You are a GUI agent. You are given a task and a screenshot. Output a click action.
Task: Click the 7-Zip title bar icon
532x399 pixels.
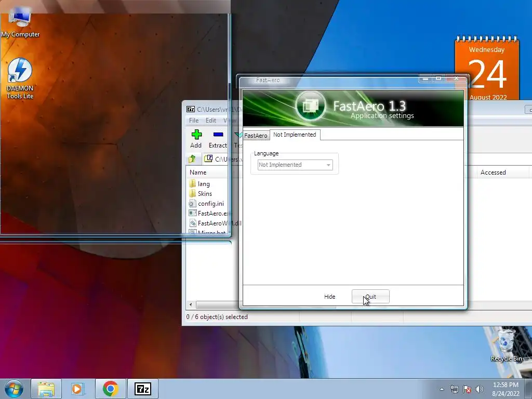click(191, 109)
